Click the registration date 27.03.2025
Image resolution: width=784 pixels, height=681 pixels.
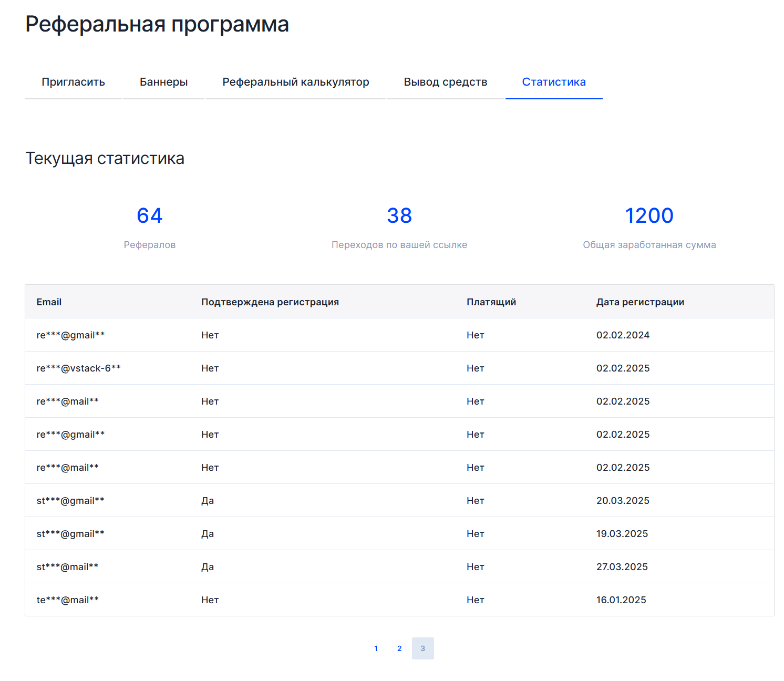point(622,567)
